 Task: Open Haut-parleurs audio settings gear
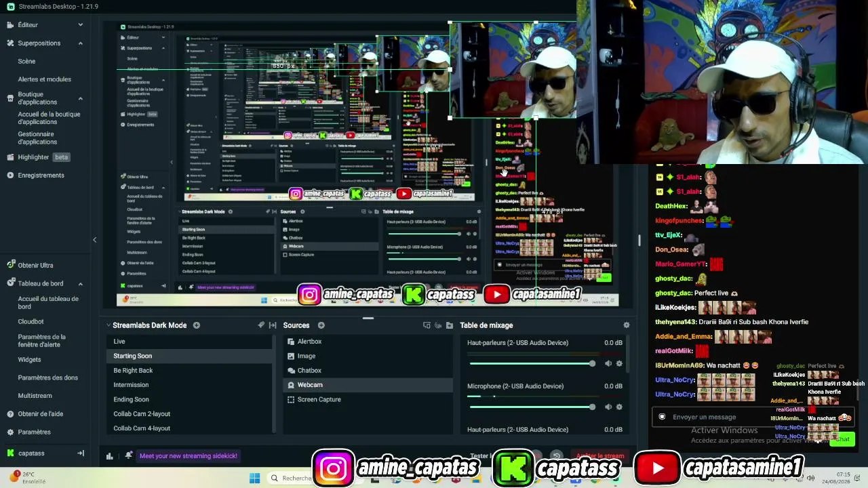[619, 364]
